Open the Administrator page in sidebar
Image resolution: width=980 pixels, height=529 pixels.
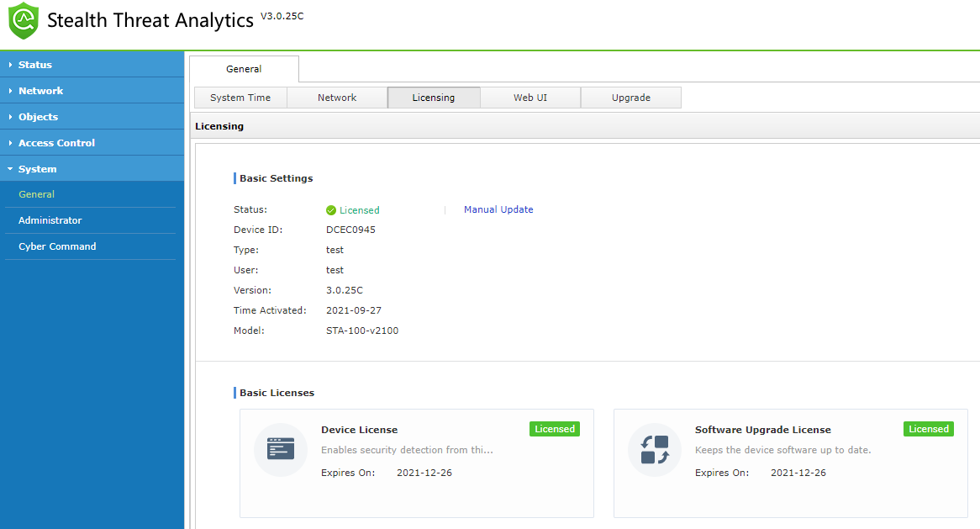50,220
